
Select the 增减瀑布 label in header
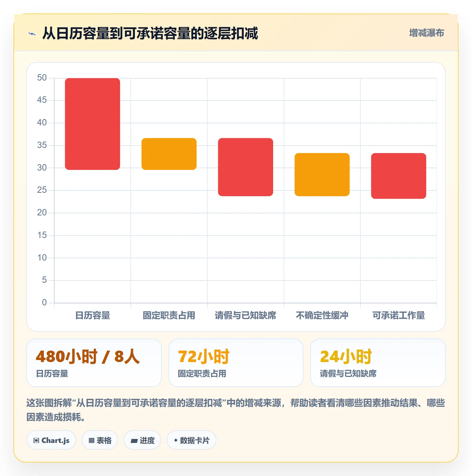pos(426,33)
